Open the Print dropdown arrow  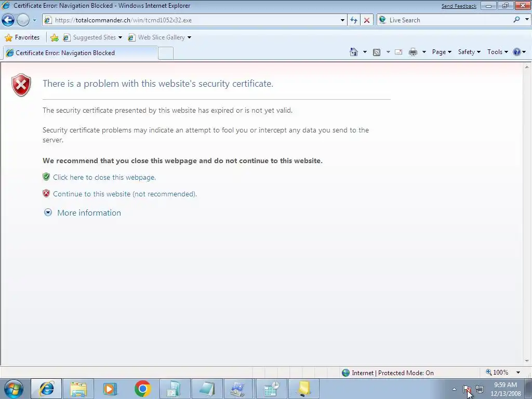(424, 52)
